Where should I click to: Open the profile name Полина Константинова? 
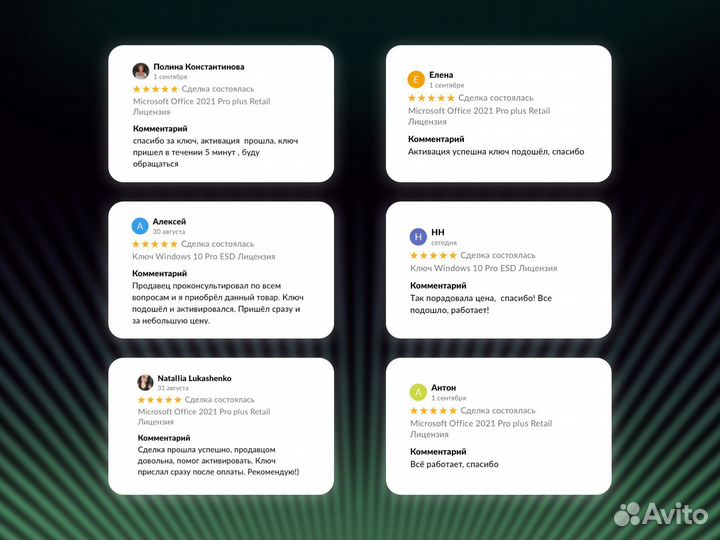click(198, 67)
